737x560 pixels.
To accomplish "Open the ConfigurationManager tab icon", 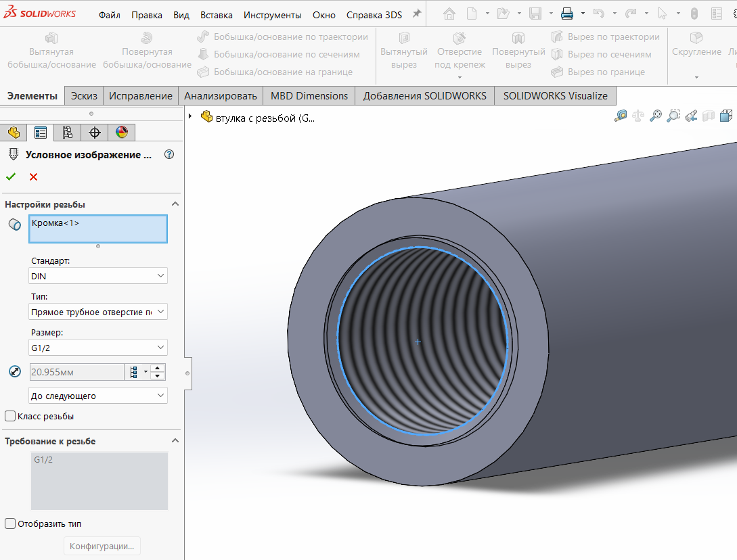I will [67, 133].
